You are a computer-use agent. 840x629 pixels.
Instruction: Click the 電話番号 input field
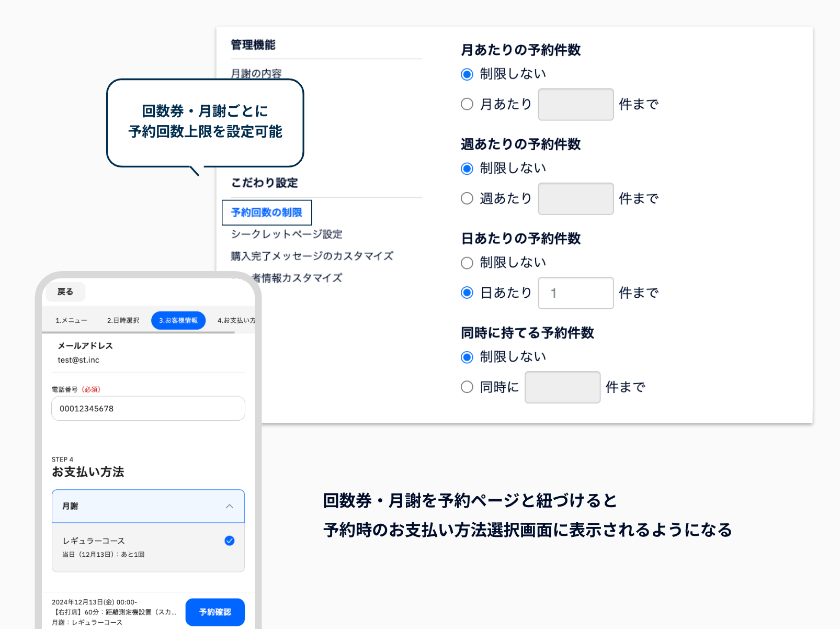148,408
